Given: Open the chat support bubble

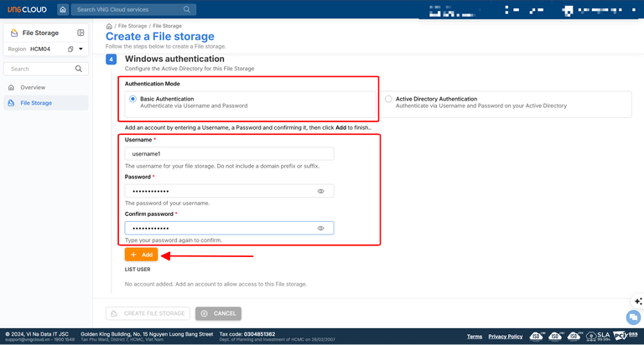Looking at the screenshot, I should point(633,317).
